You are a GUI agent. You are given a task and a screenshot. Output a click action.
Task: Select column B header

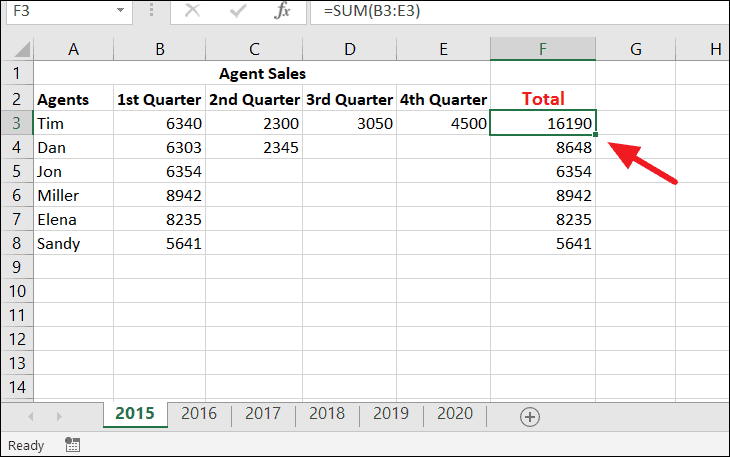160,49
